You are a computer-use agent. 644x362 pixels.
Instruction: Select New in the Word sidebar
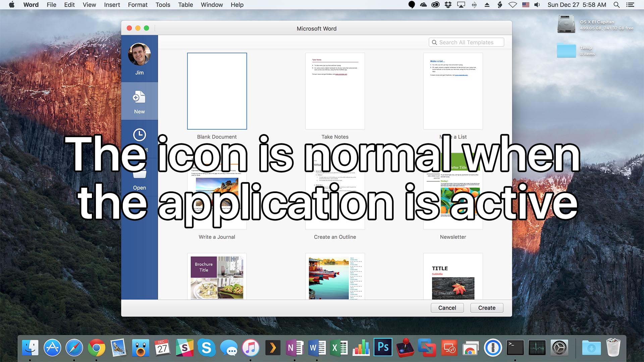(139, 102)
